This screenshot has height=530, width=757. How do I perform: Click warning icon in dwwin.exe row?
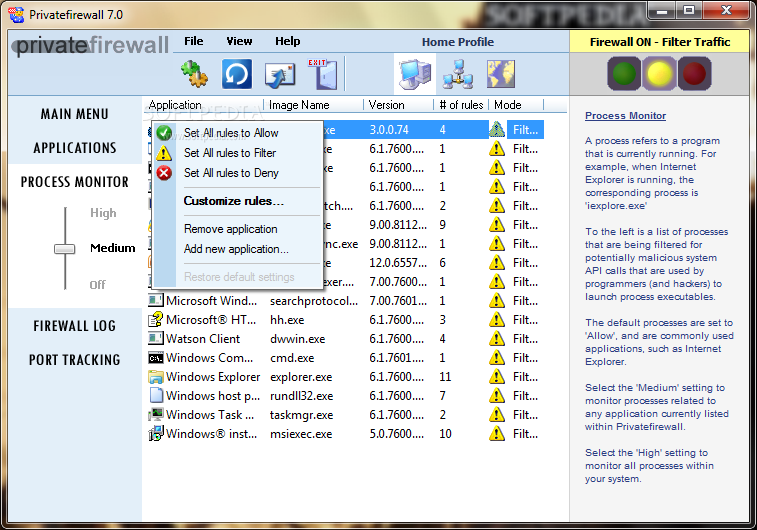pos(497,339)
